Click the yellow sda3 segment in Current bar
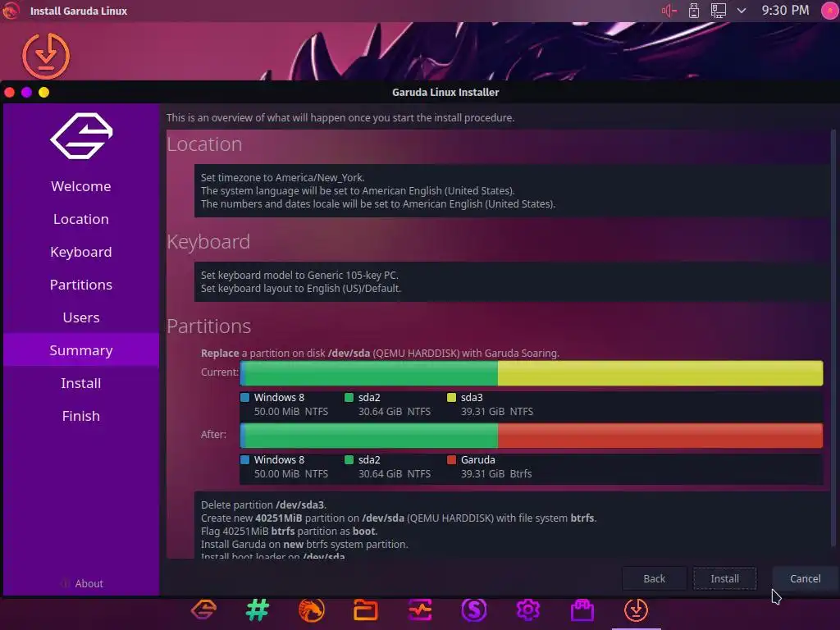The height and width of the screenshot is (630, 840). 660,373
